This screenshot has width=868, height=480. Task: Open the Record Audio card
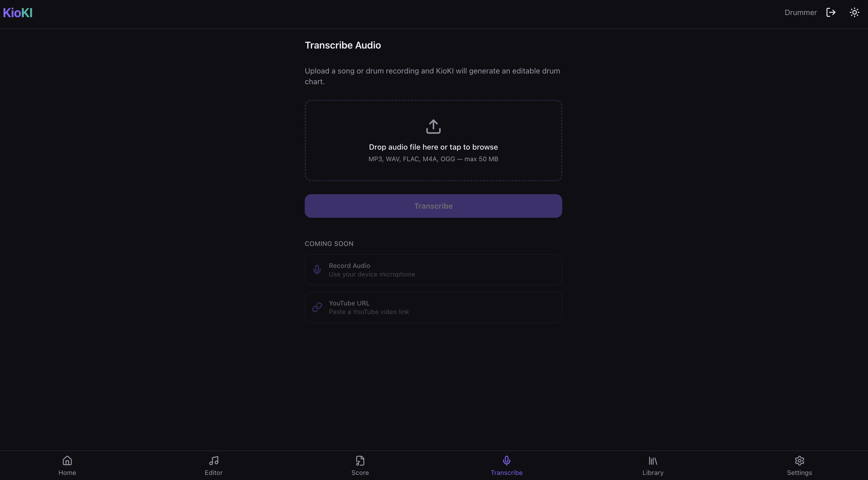coord(433,269)
